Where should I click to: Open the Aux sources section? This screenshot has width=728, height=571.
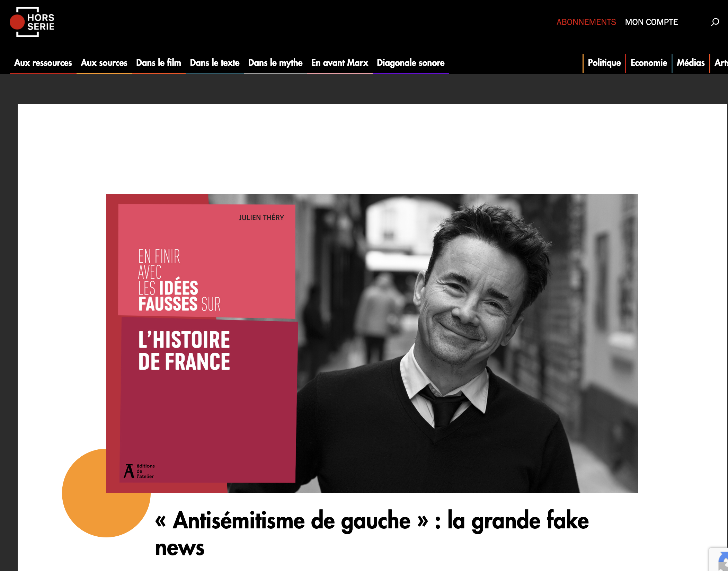click(104, 63)
